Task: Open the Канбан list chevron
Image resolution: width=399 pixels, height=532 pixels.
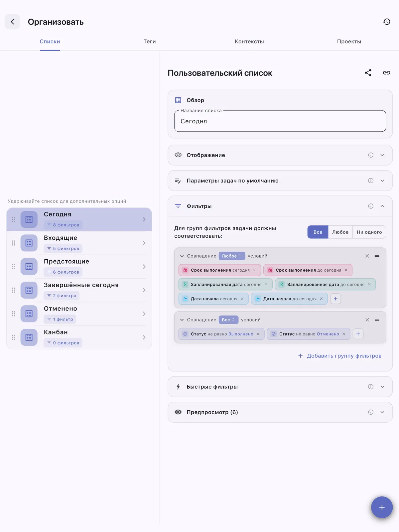Action: [144, 337]
